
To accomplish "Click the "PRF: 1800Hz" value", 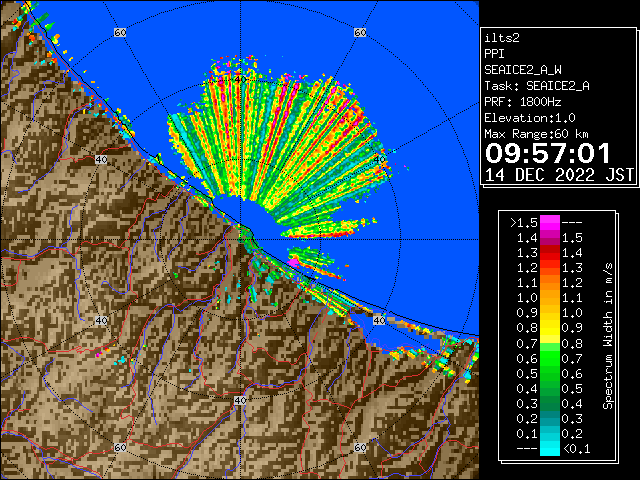I will click(523, 102).
